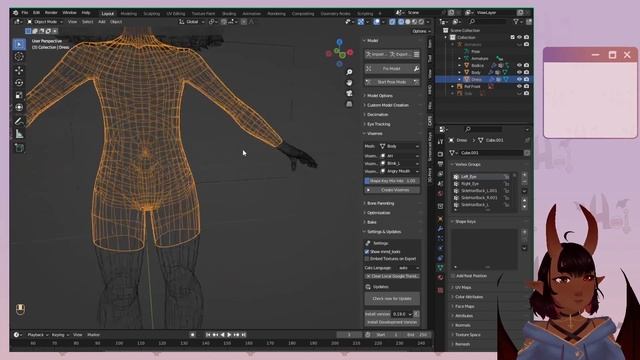The height and width of the screenshot is (360, 640).
Task: Open the Object Data green triangle properties tab
Action: coord(440,268)
